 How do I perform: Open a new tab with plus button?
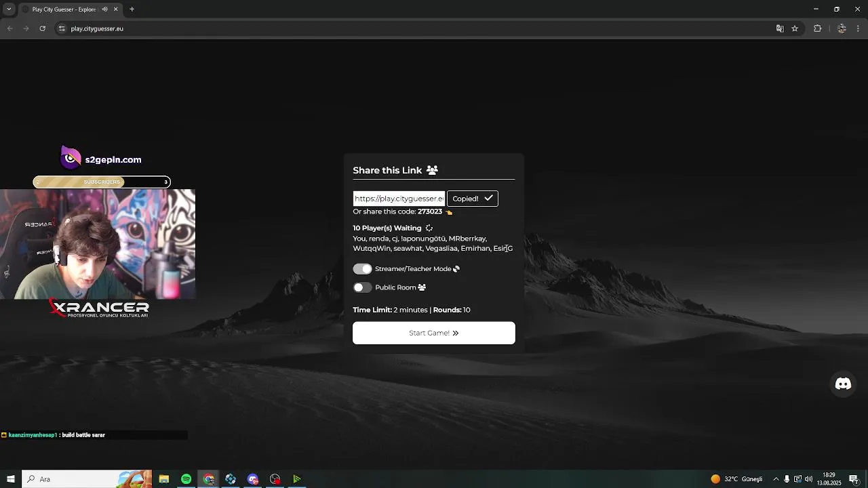tap(132, 9)
